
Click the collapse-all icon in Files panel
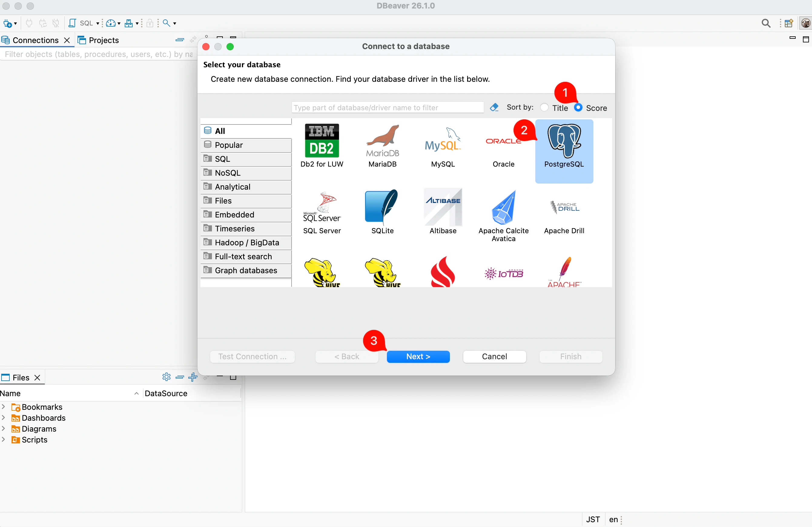point(180,377)
